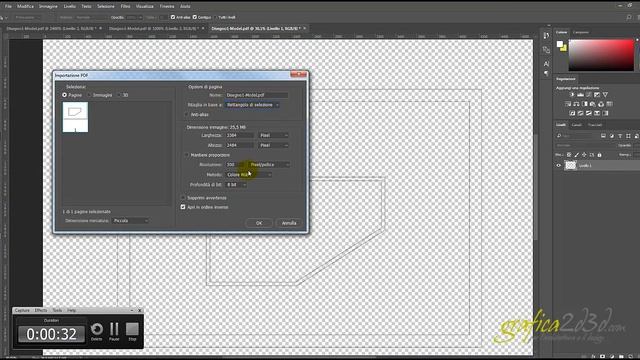
Task: Edit the Nome field in import dialog
Action: (x=257, y=95)
